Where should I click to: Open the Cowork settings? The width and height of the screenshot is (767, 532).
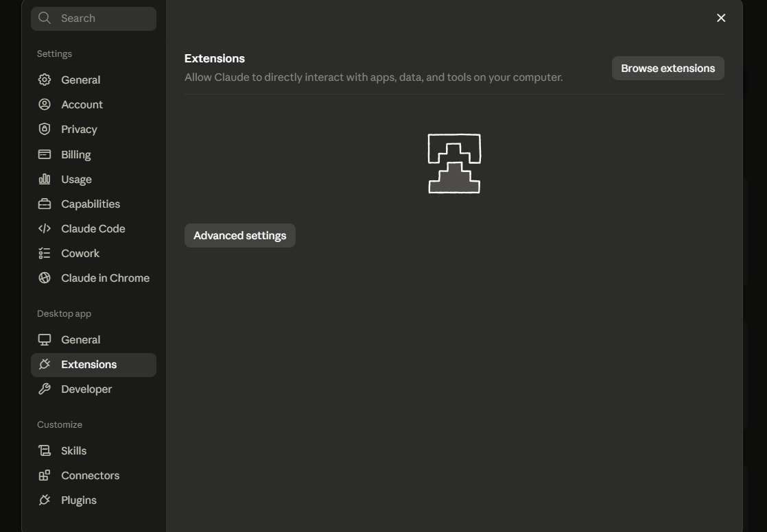pos(93,253)
